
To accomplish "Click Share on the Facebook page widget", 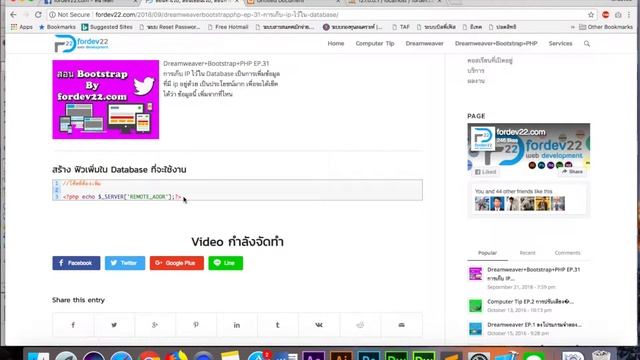I will point(572,172).
